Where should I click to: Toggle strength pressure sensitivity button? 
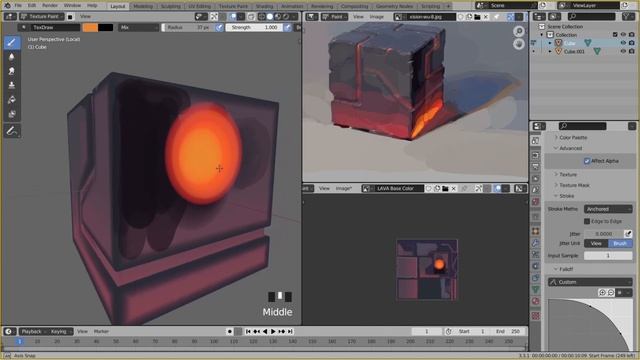(287, 27)
